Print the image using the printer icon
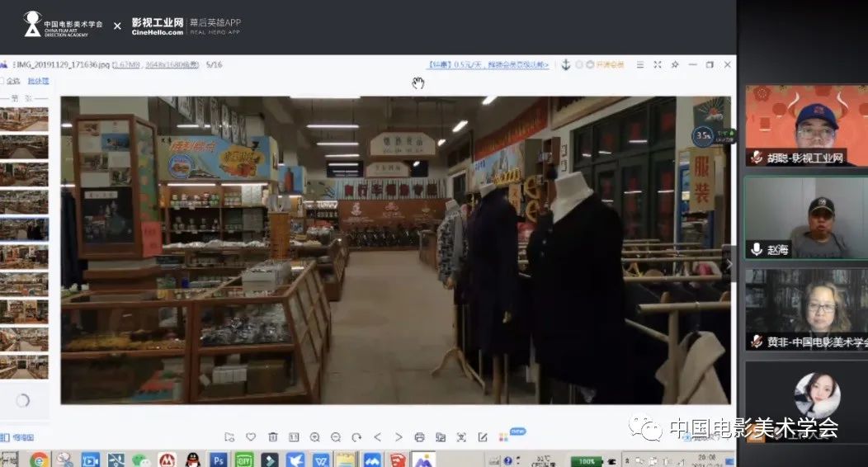 pyautogui.click(x=419, y=437)
